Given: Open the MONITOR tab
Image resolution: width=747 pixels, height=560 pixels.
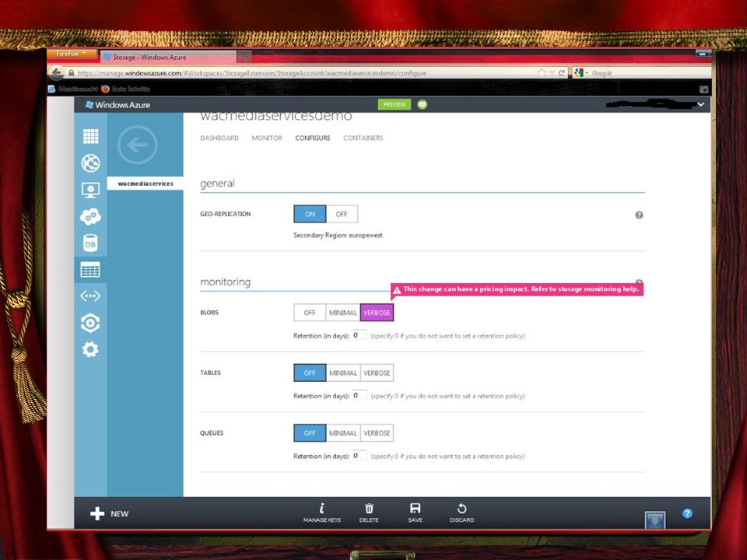Looking at the screenshot, I should click(267, 138).
